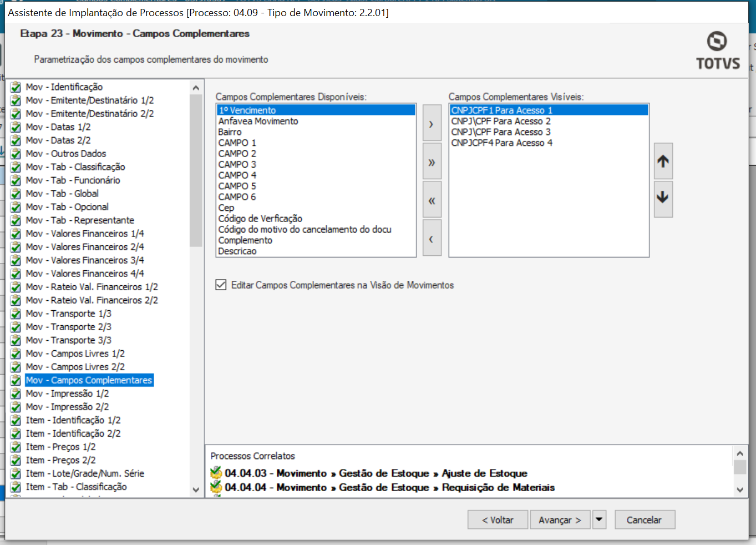Click the move-up arrow icon
This screenshot has width=756, height=545.
point(663,162)
